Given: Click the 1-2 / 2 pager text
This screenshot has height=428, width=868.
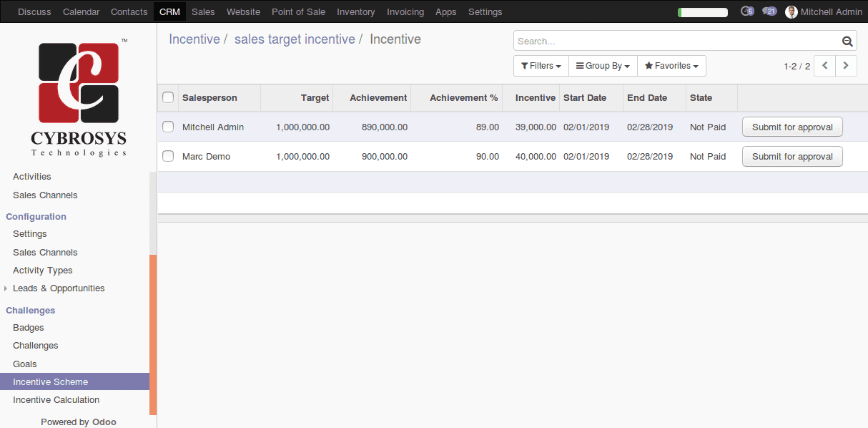Looking at the screenshot, I should tap(797, 66).
